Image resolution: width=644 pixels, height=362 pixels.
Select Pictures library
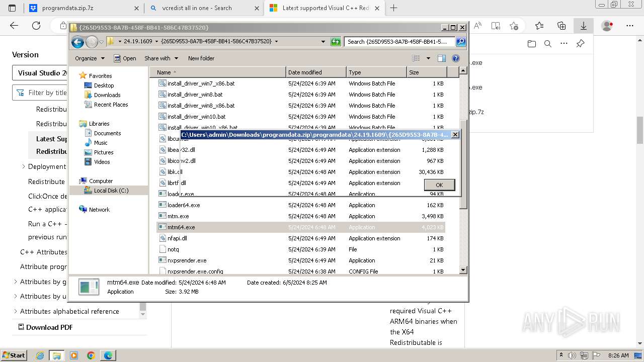coord(103,152)
